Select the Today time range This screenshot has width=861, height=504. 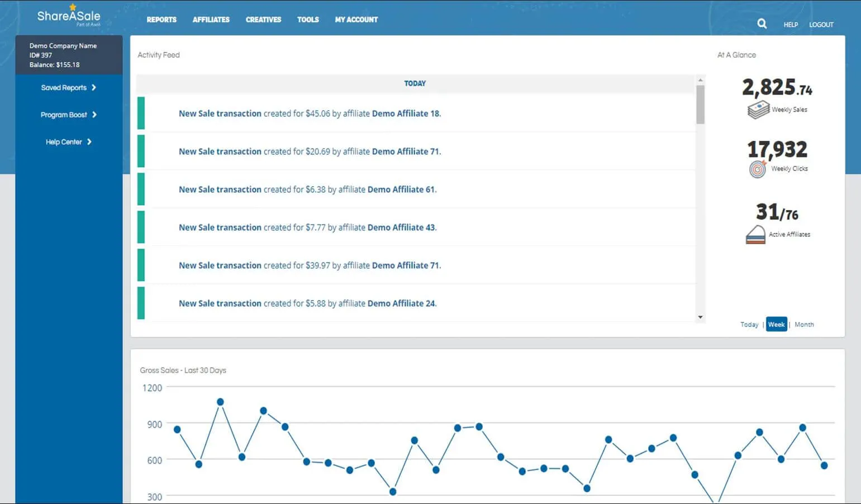click(749, 325)
